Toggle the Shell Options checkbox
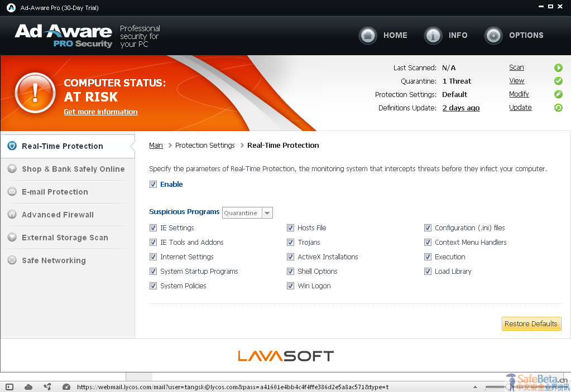Viewport: 571px width, 392px height. [291, 272]
